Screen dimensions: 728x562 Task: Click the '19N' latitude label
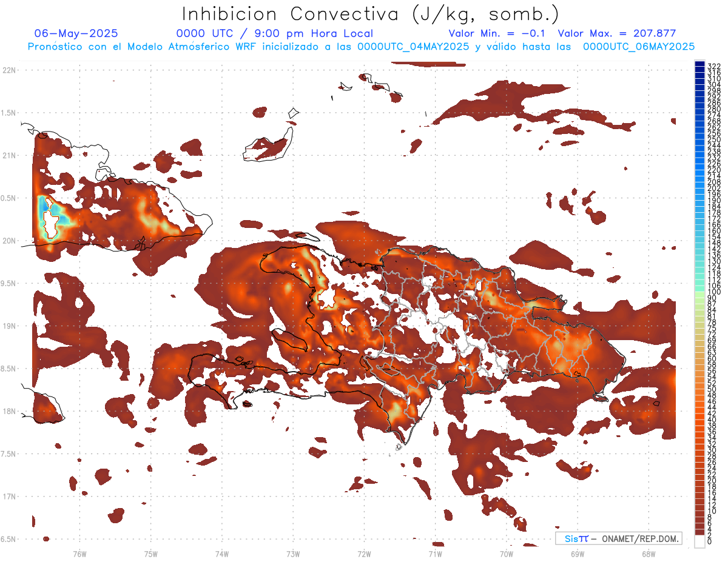9,326
